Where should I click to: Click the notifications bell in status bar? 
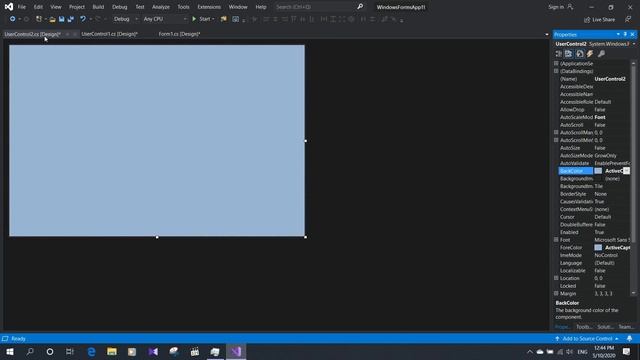(x=629, y=339)
